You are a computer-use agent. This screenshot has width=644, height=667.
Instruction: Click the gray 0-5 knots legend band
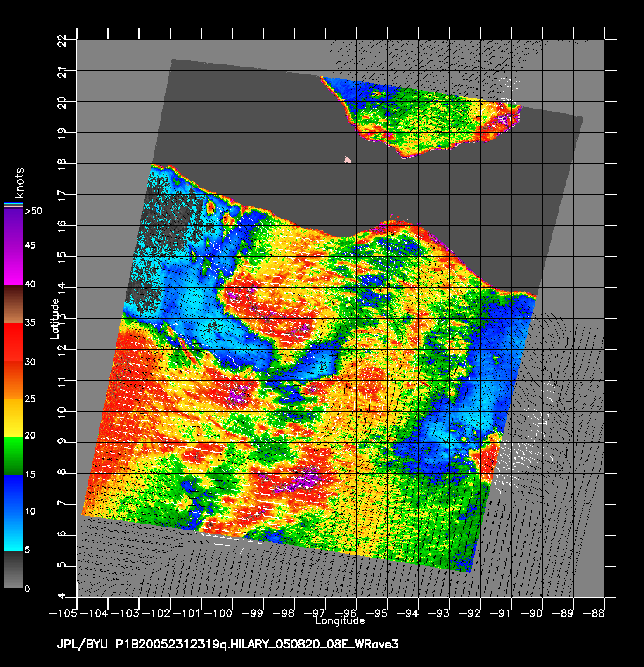tap(14, 569)
